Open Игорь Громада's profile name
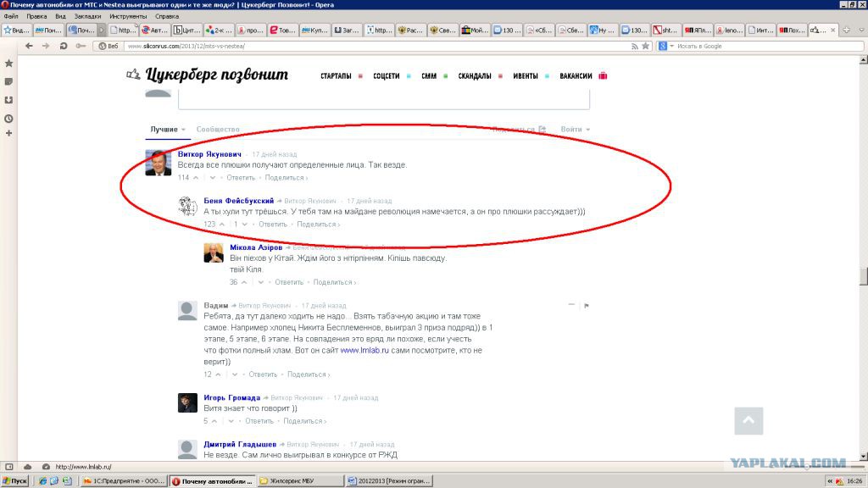Image resolution: width=868 pixels, height=488 pixels. point(232,397)
